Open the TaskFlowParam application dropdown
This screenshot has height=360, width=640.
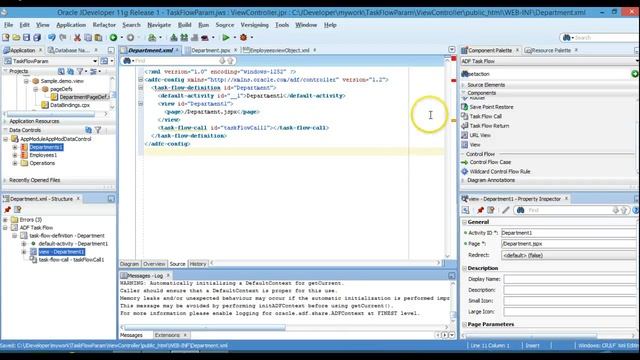coord(95,61)
